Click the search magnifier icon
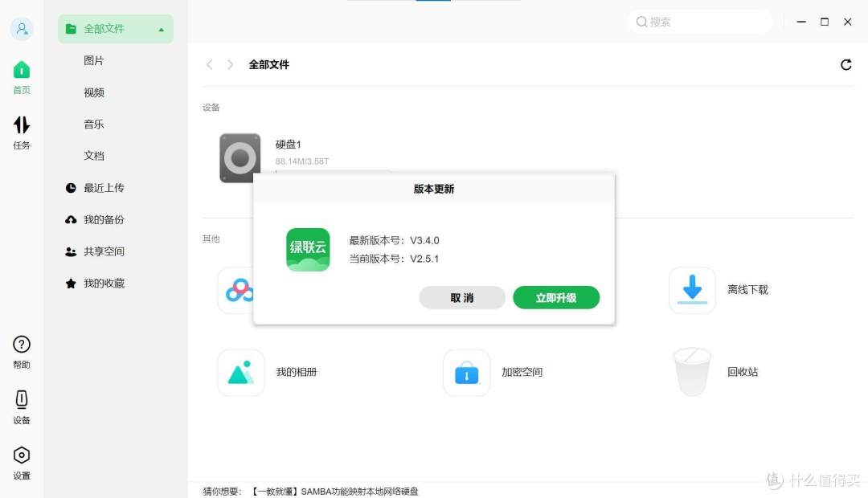 pos(641,22)
